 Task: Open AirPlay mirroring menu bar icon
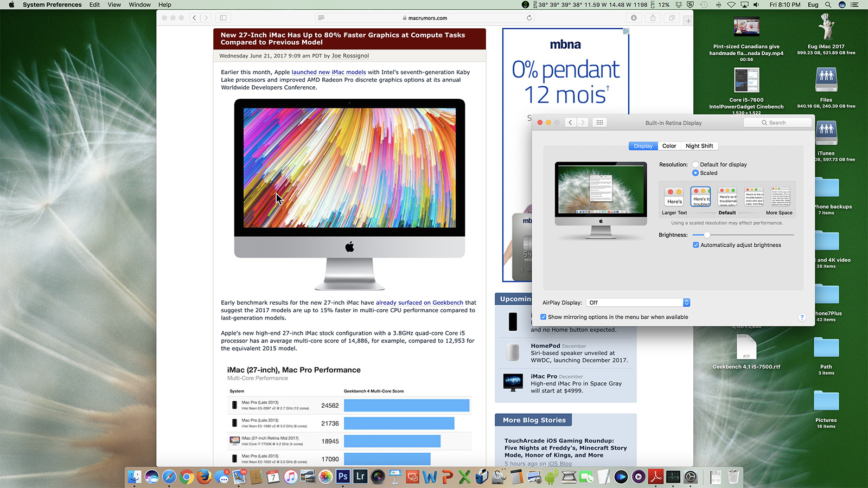coord(744,4)
